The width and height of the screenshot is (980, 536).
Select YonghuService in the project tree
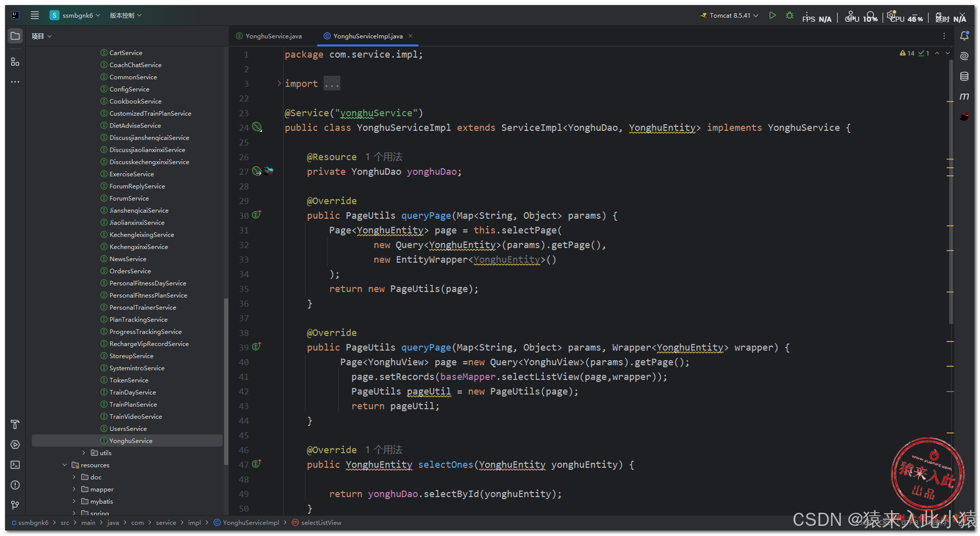[x=127, y=441]
